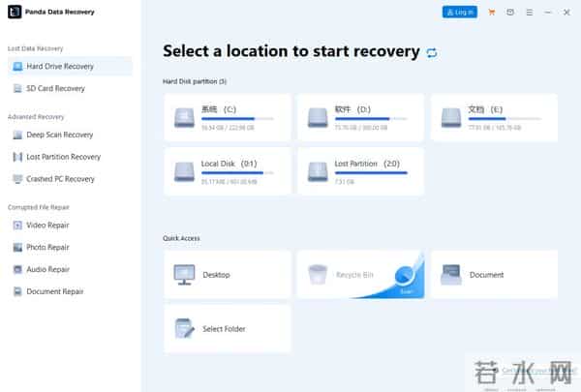
Task: Click the Lost Partition Recovery icon
Action: (17, 157)
